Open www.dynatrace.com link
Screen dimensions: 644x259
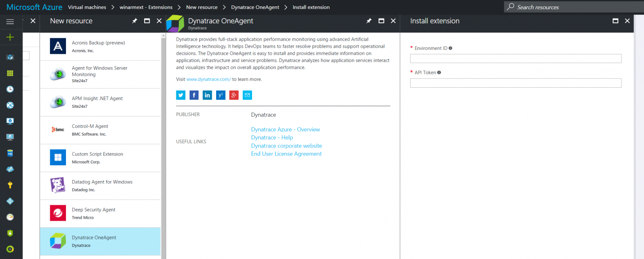click(x=208, y=79)
